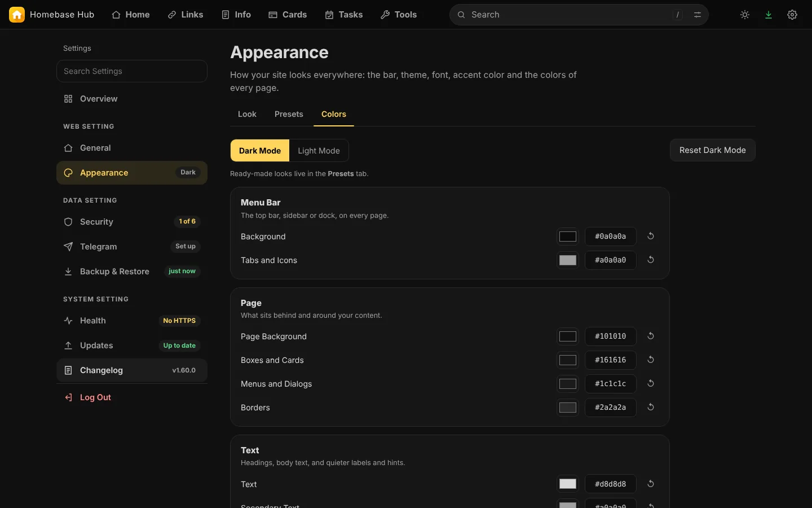Open the Look tab
812x508 pixels.
coord(247,114)
